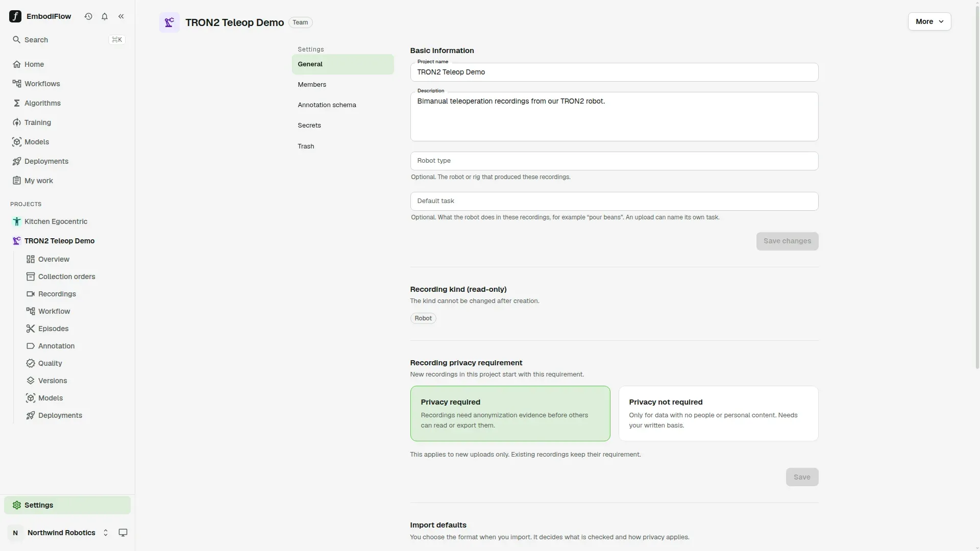
Task: Click the Save changes button
Action: coord(787,241)
